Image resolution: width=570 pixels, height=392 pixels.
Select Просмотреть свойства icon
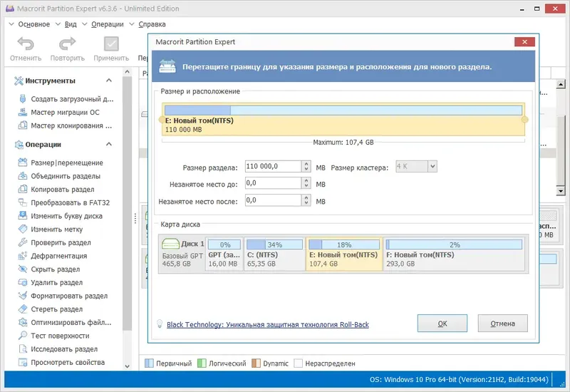[x=23, y=362]
